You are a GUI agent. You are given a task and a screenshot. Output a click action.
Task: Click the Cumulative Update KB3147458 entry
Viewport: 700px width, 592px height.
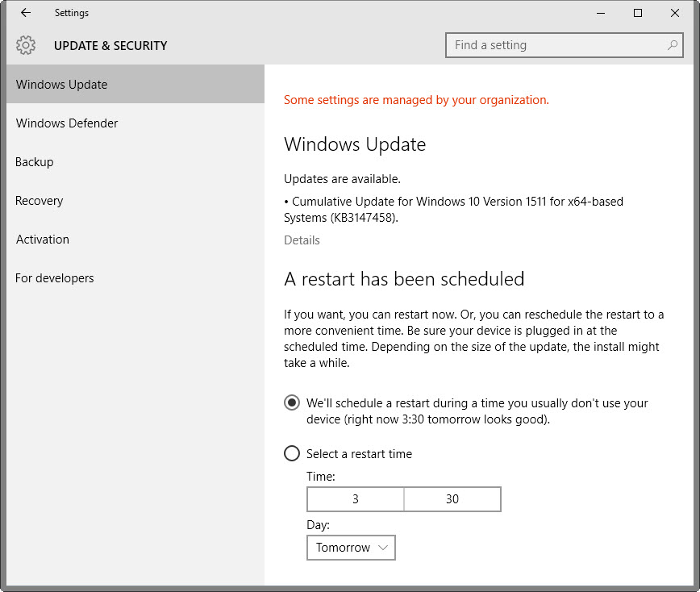(x=453, y=210)
